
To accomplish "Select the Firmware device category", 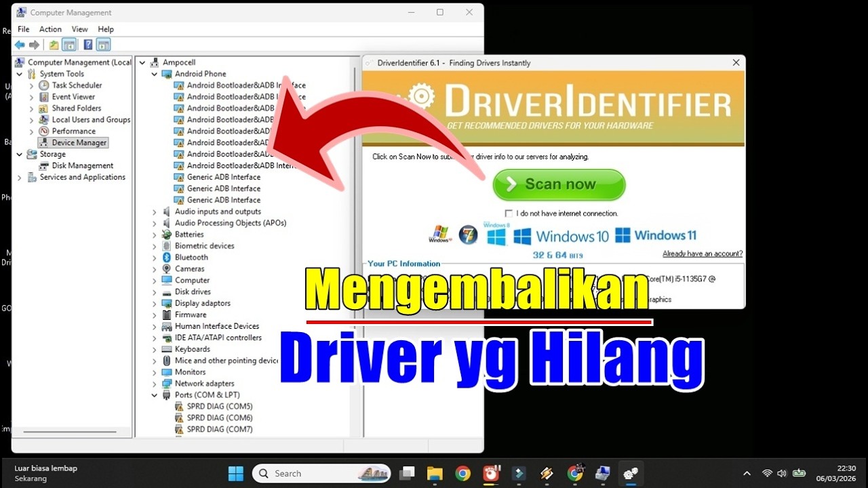I will [x=191, y=315].
